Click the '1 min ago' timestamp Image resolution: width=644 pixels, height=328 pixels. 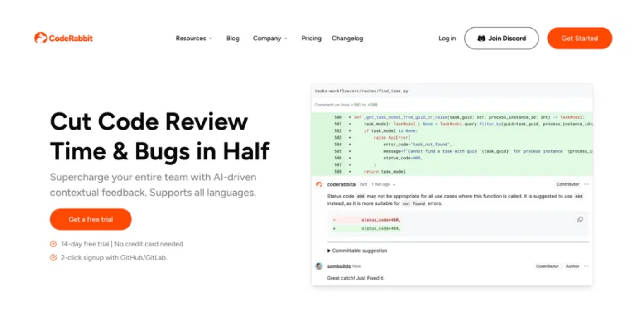tap(380, 185)
